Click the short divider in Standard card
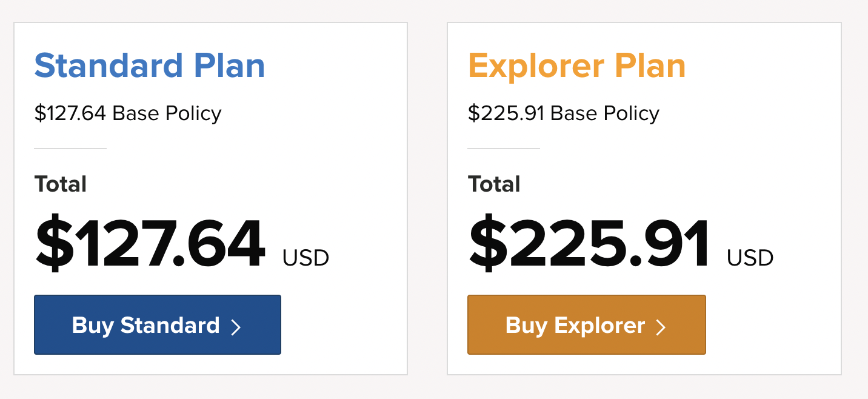 pyautogui.click(x=70, y=148)
